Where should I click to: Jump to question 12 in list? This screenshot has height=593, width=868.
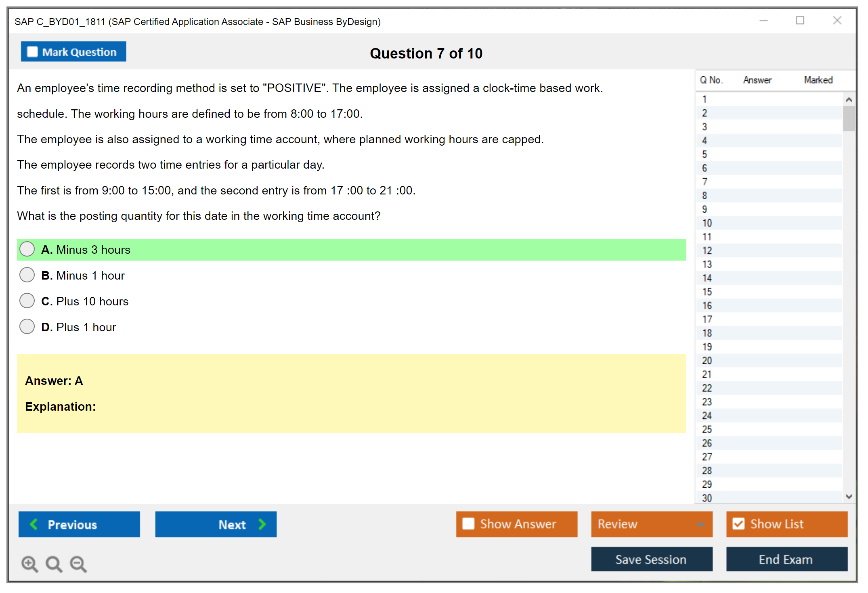pos(707,251)
